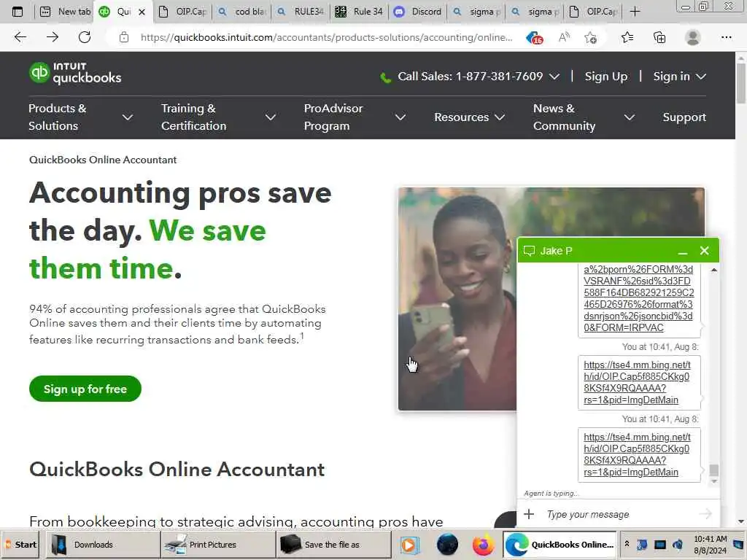Viewport: 747px width, 560px height.
Task: Click the Sign Up link
Action: click(x=606, y=76)
